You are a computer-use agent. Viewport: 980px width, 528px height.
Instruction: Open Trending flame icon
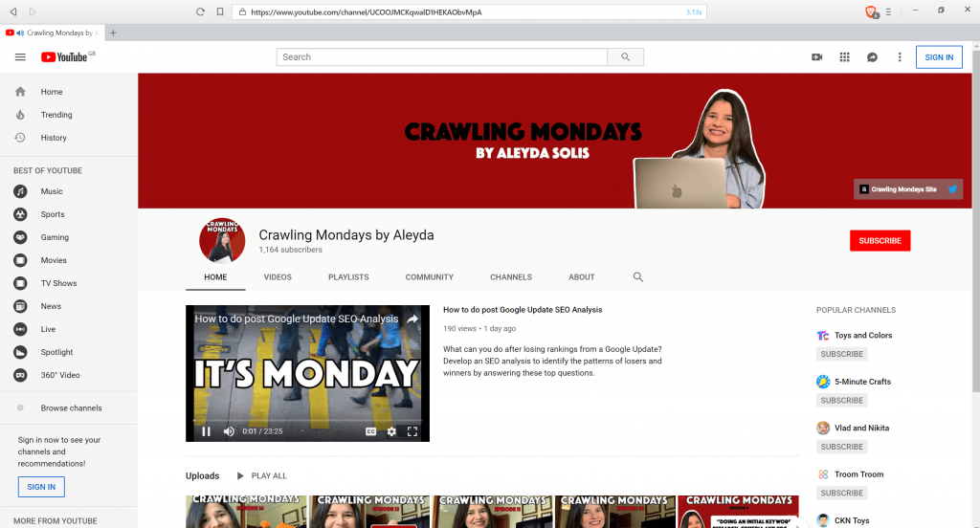(x=20, y=115)
